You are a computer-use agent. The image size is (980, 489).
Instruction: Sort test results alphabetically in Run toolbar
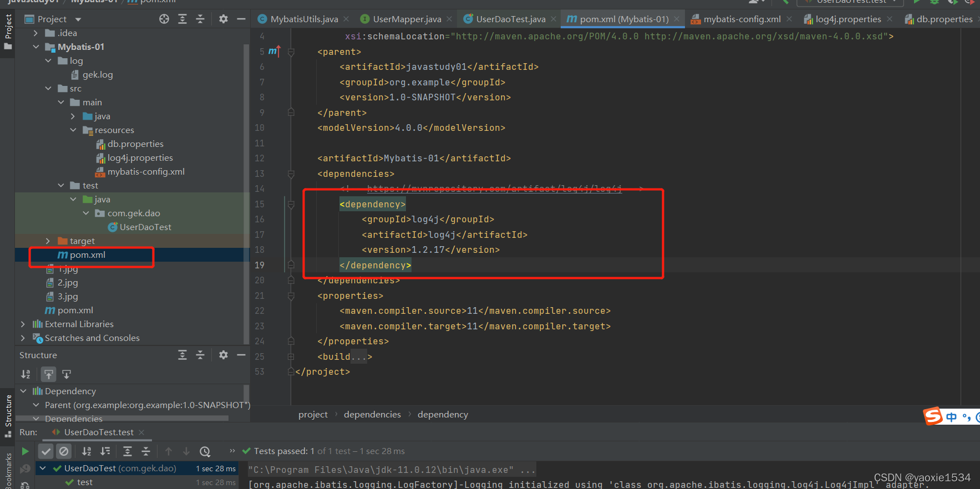pos(87,451)
